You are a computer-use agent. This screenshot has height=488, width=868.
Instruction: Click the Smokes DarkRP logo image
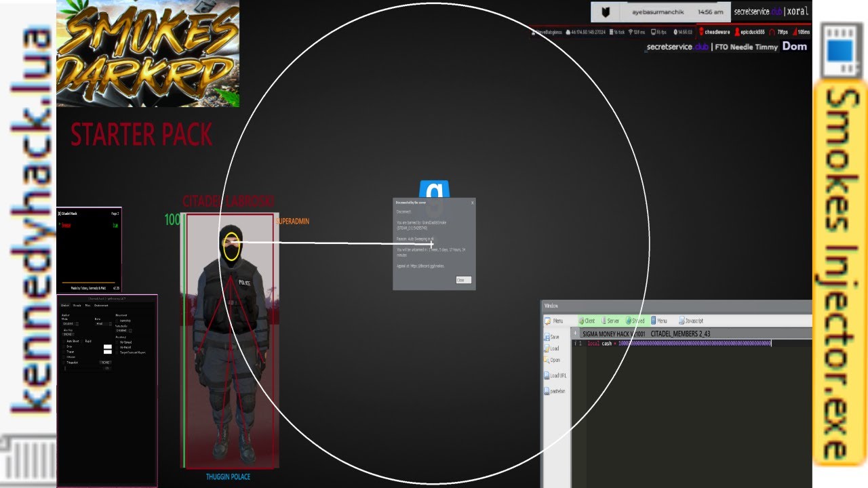148,54
